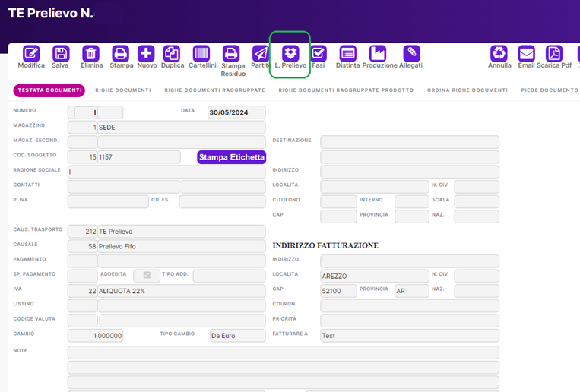Save document with Salva icon

(x=61, y=54)
